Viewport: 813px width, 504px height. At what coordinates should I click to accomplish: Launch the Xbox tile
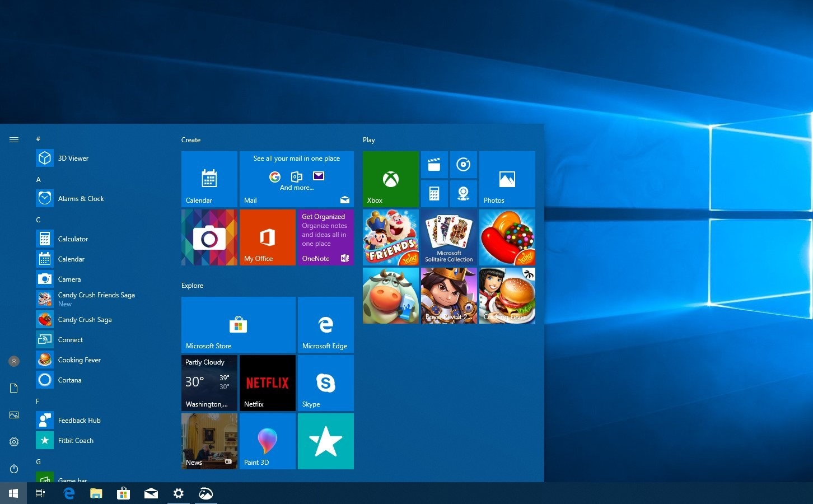pos(391,179)
